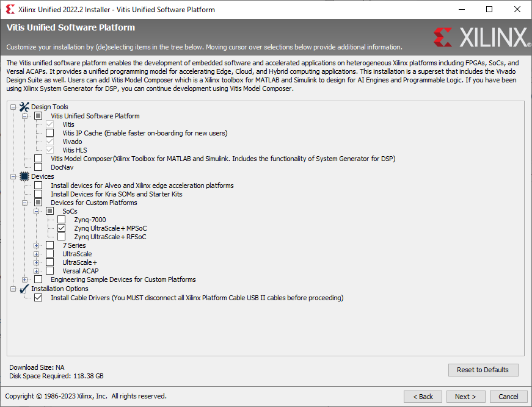Select the Devices for Custom Platforms item
532x407 pixels.
pos(94,203)
